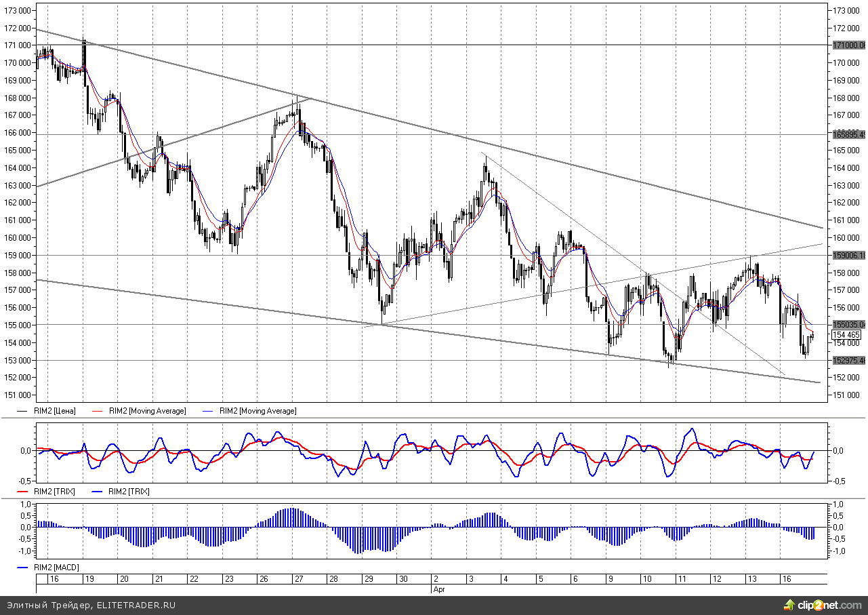Select the 159006 level tag on right axis

pyautogui.click(x=849, y=256)
